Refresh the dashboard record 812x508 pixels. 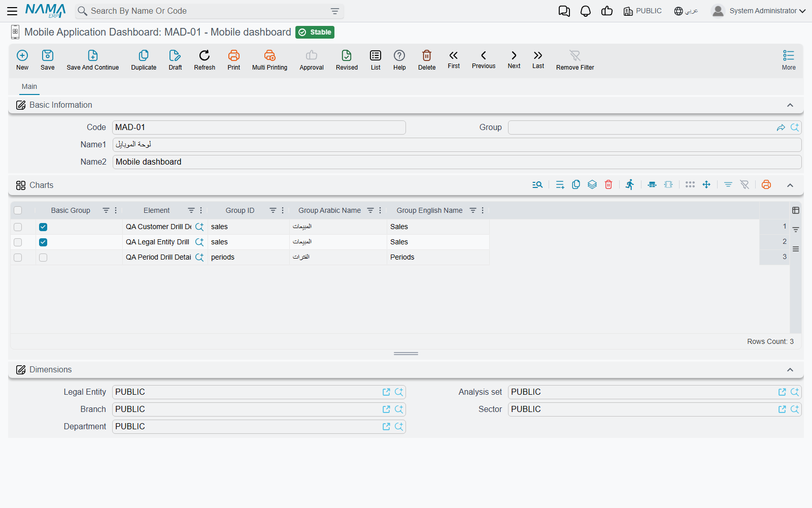[x=205, y=60]
